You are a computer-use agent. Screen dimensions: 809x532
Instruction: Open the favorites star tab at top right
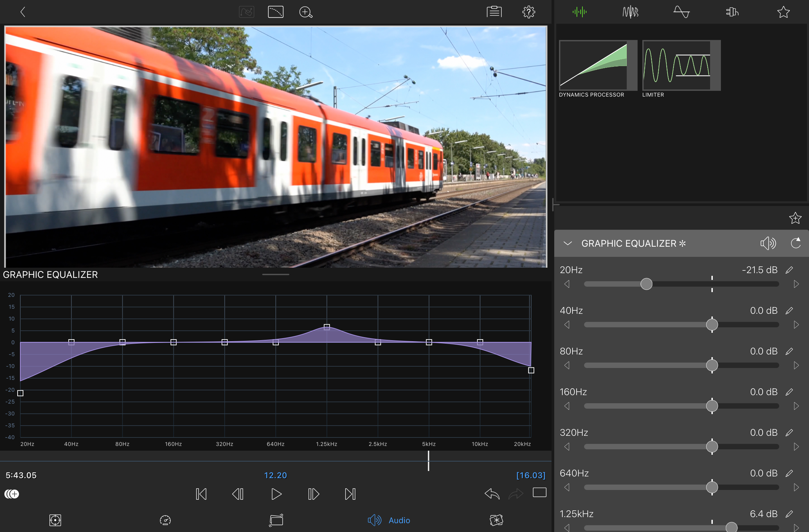783,12
